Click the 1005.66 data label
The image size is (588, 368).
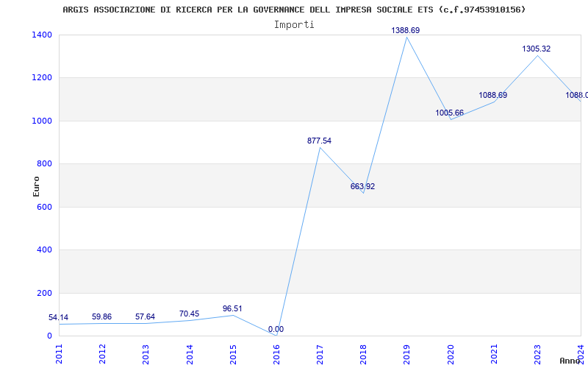pyautogui.click(x=449, y=113)
